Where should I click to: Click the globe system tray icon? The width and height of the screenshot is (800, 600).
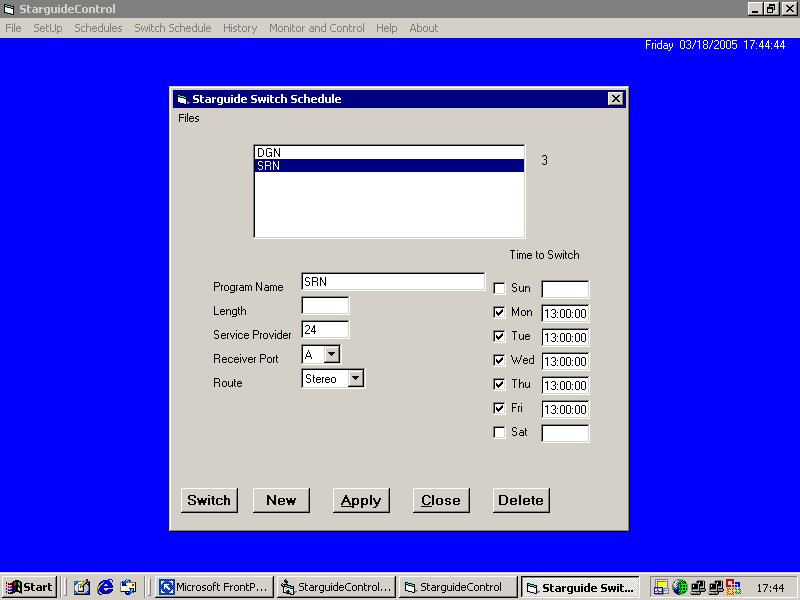tap(680, 587)
